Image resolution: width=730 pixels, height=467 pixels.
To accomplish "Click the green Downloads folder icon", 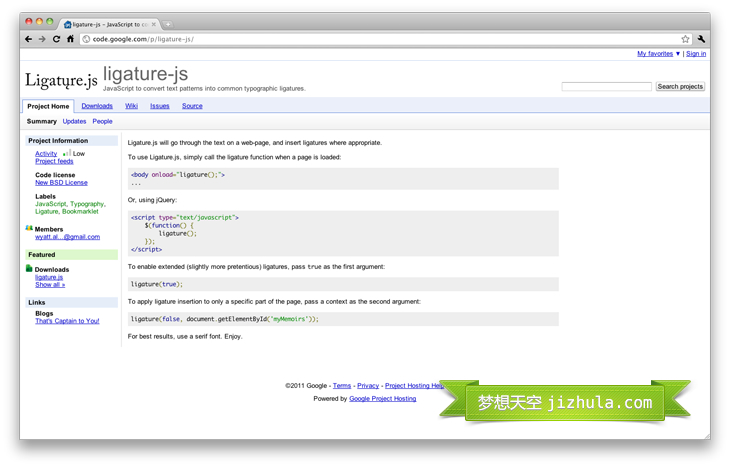I will [29, 269].
